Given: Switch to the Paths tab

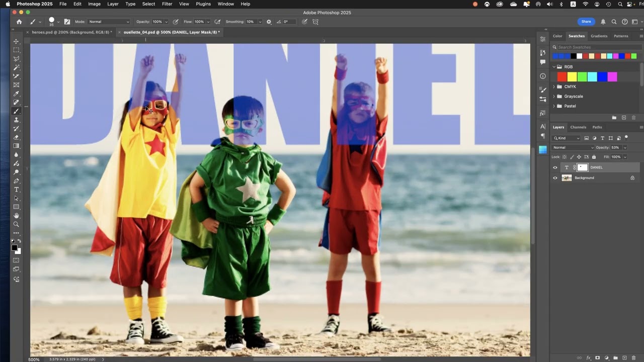Looking at the screenshot, I should tap(597, 127).
